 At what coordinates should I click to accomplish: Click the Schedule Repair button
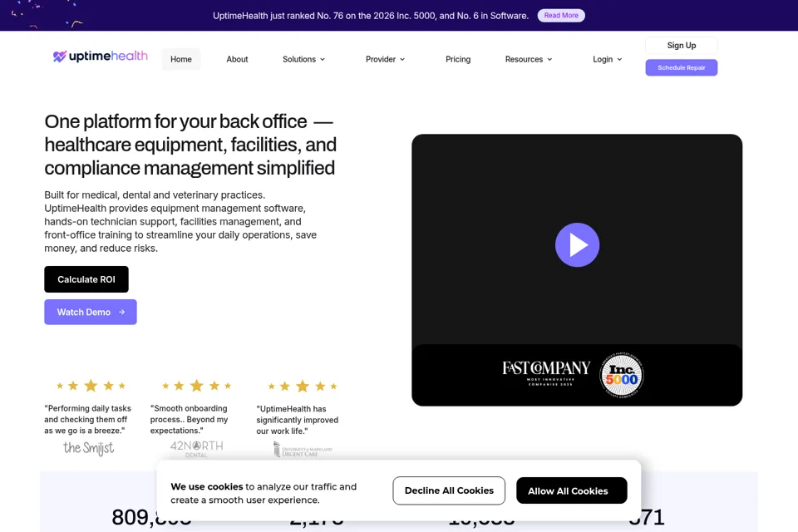(682, 67)
